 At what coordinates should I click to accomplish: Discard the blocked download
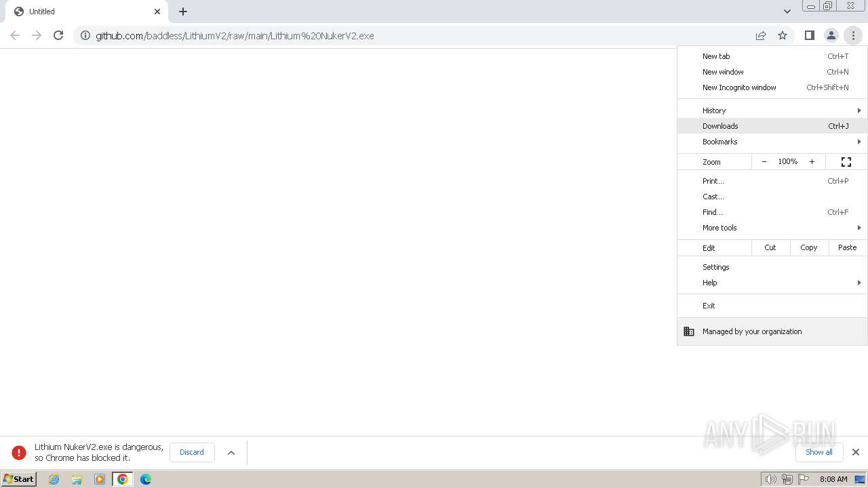(192, 452)
